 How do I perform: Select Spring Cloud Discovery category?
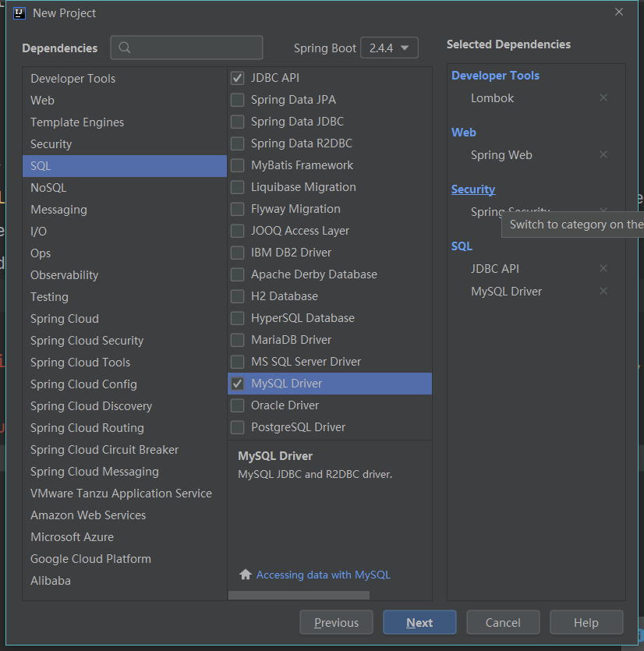coord(125,406)
